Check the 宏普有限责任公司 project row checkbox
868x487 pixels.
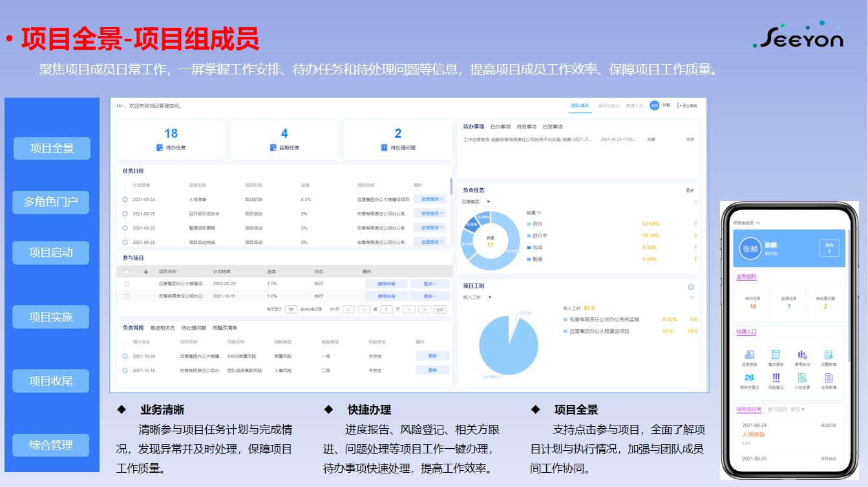127,296
